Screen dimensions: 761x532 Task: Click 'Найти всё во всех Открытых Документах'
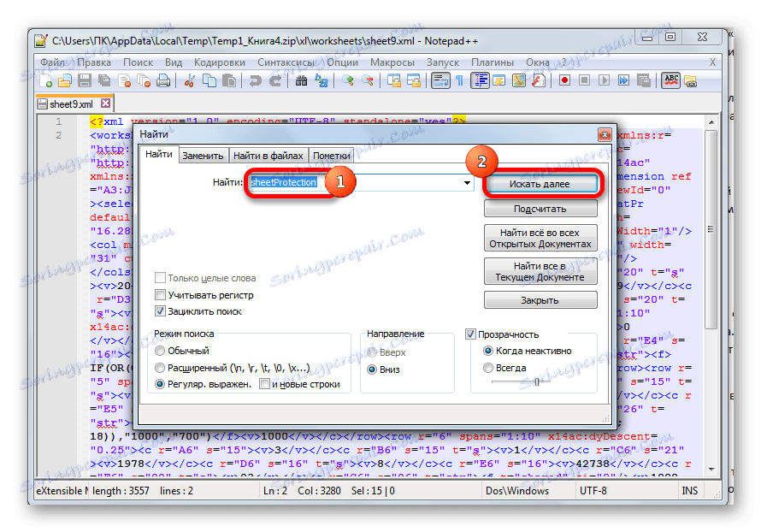tap(540, 238)
